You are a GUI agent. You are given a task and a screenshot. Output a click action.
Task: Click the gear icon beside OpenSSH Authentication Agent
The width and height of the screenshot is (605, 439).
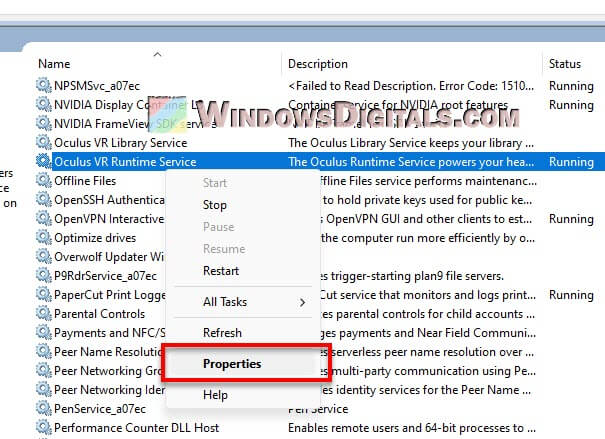tap(44, 200)
